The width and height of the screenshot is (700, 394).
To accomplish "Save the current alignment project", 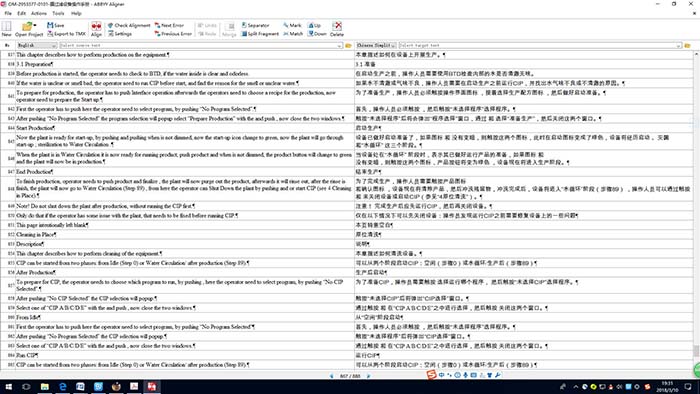I will 56,25.
